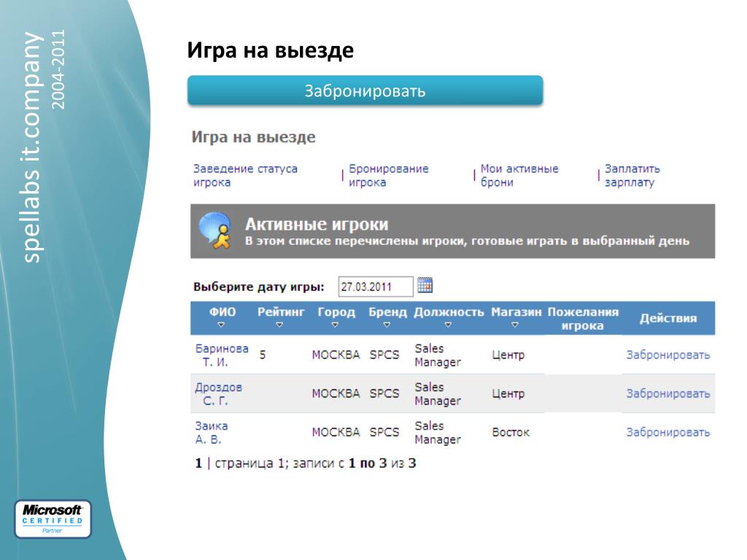Sort by Должность column arrow
747x560 pixels.
[448, 324]
